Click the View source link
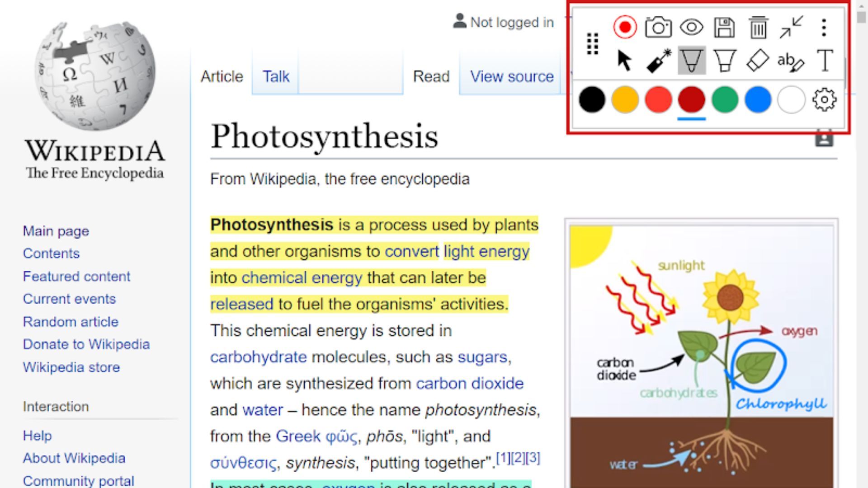Image resolution: width=868 pixels, height=488 pixels. 511,76
